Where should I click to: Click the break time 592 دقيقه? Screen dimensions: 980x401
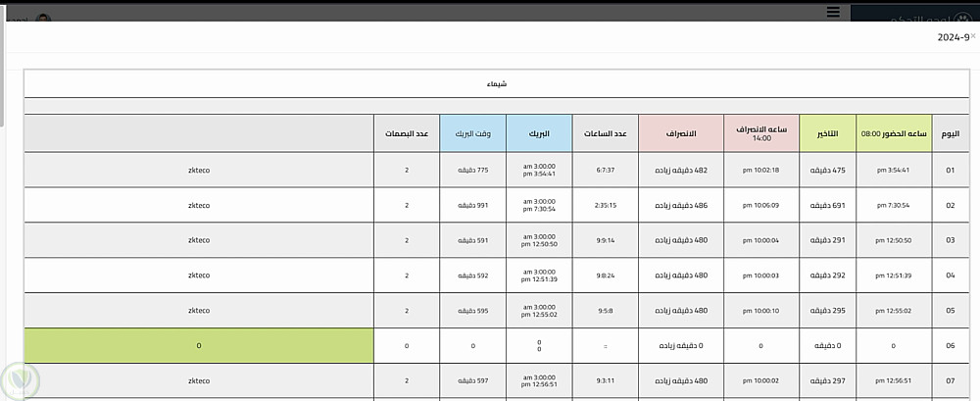(x=472, y=276)
